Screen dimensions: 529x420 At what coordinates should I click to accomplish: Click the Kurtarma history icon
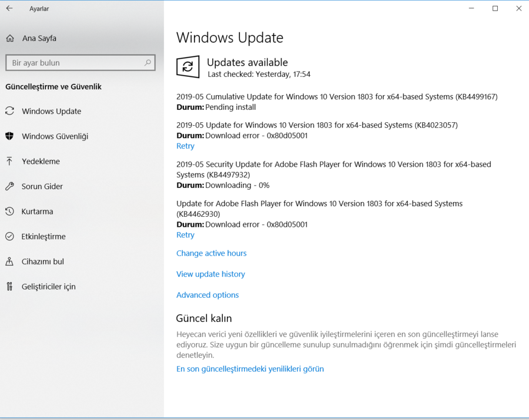[9, 211]
